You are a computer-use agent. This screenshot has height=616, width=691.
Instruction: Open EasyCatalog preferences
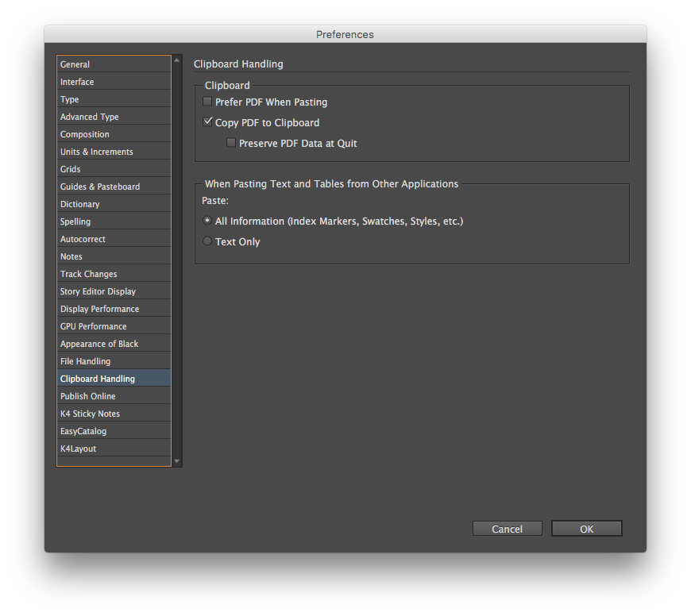114,431
